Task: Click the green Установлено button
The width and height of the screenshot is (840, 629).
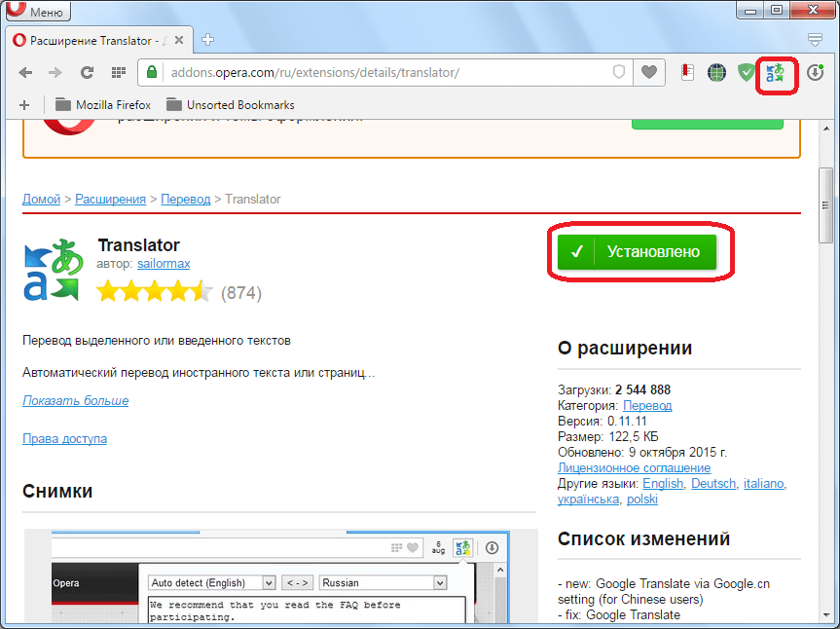Action: [x=637, y=251]
